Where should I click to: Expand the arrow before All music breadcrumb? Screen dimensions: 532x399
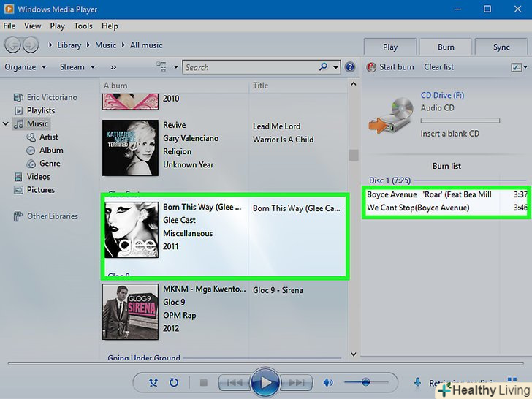[x=123, y=45]
